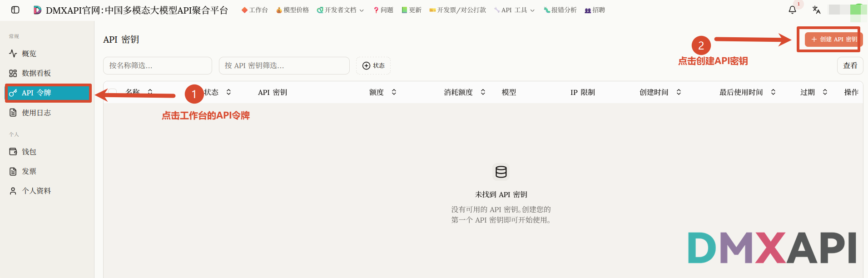Sort by the 状态 column arrows
This screenshot has width=868, height=278.
228,92
